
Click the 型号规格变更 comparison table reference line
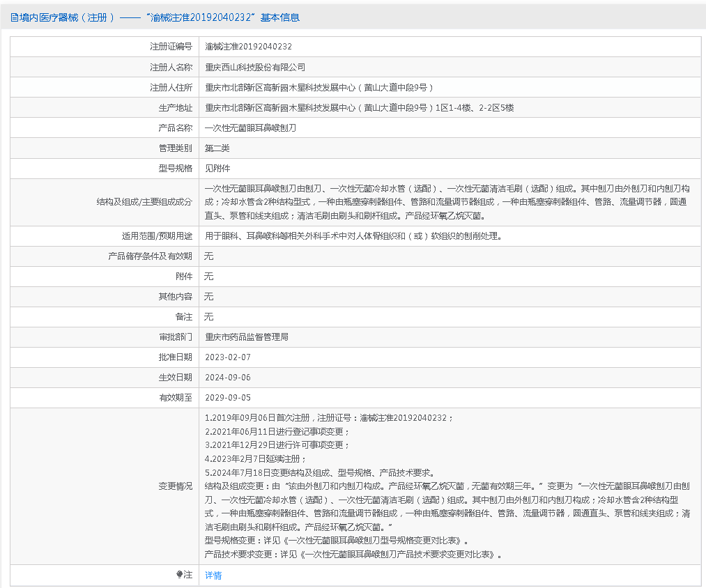[337, 541]
